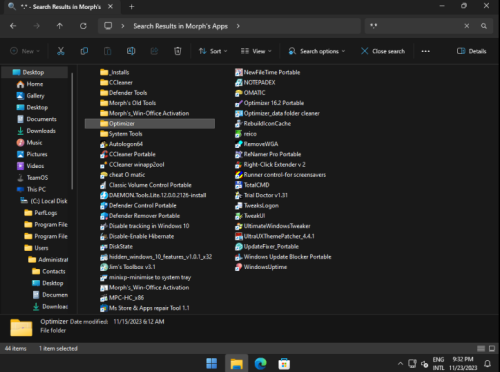500x372 pixels.
Task: Open Videos in navigation pane
Action: 30,166
